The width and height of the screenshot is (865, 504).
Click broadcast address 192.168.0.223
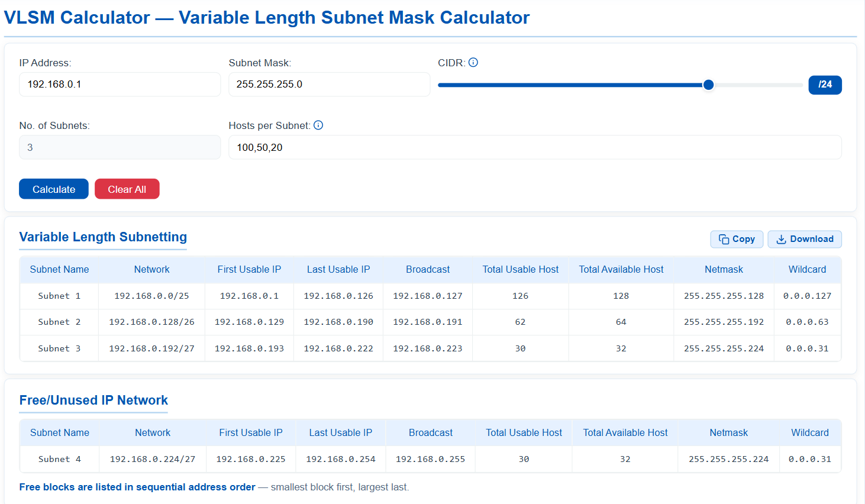click(428, 348)
